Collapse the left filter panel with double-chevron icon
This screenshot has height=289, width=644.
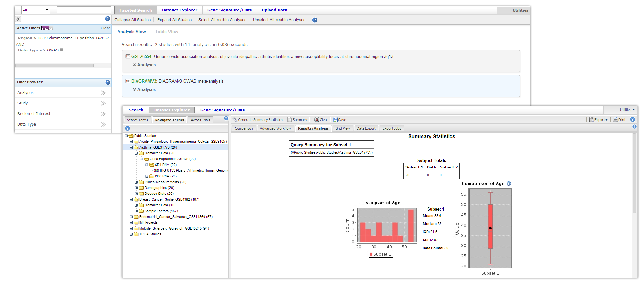pos(18,19)
